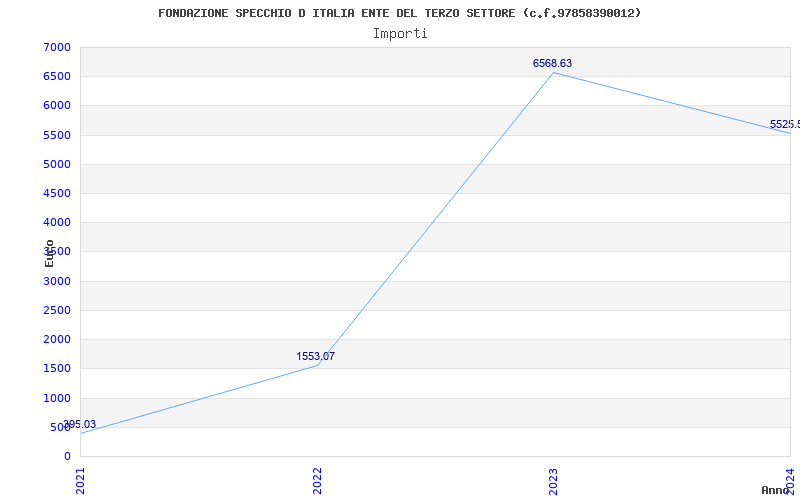
Task: Click the 4000 y-axis value
Action: 57,222
